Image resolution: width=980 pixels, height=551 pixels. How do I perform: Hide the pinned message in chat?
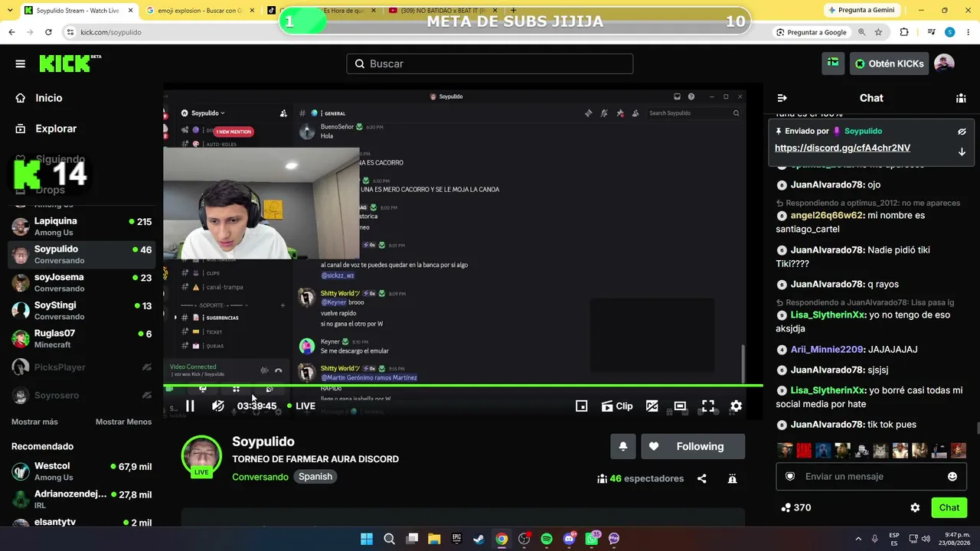[962, 132]
